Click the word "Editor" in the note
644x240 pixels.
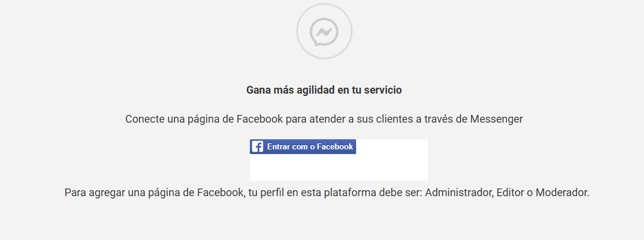click(x=510, y=193)
